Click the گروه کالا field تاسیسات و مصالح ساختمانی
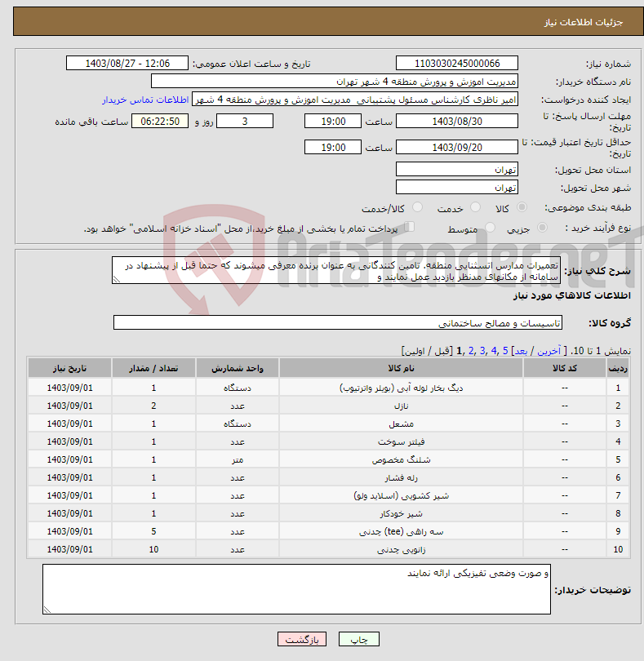644x661 pixels. [338, 323]
